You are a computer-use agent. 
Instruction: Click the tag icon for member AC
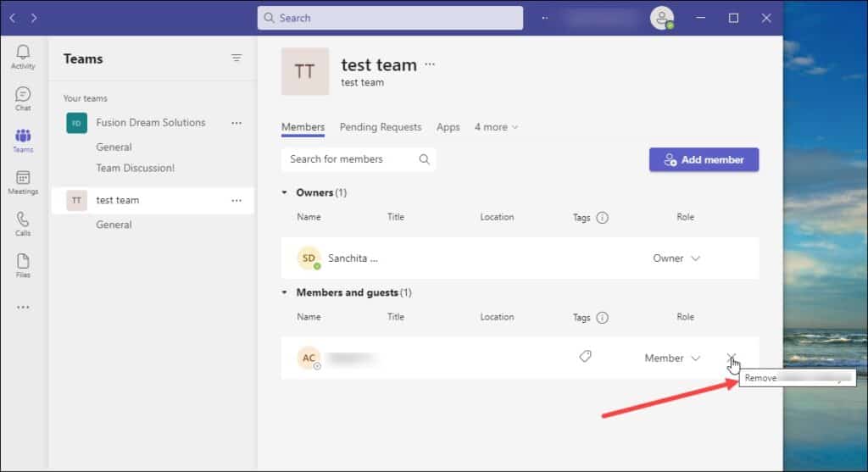[x=585, y=357]
